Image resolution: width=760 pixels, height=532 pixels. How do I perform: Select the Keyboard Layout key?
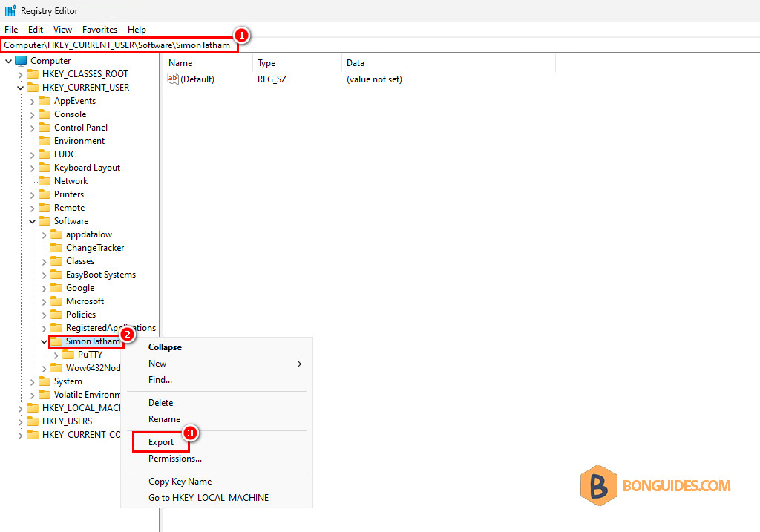point(88,167)
